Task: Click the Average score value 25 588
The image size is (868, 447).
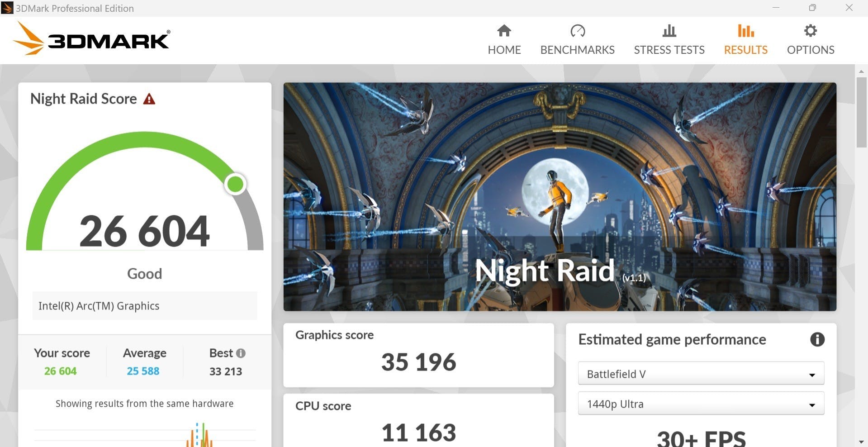Action: [x=143, y=371]
